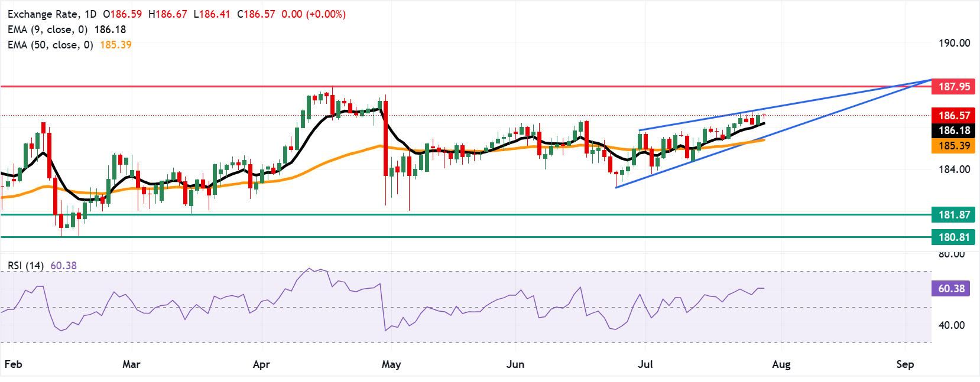Click the 80.00 RSI axis tick

pos(951,254)
